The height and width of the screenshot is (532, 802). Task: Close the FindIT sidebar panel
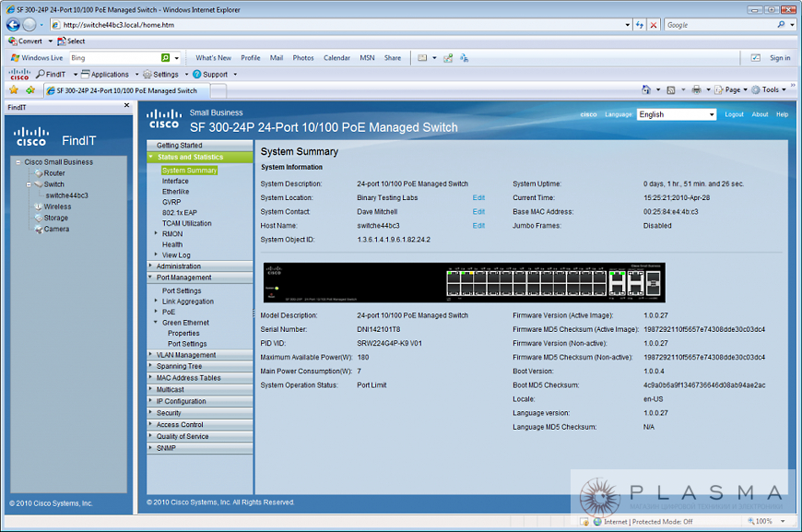[x=126, y=105]
